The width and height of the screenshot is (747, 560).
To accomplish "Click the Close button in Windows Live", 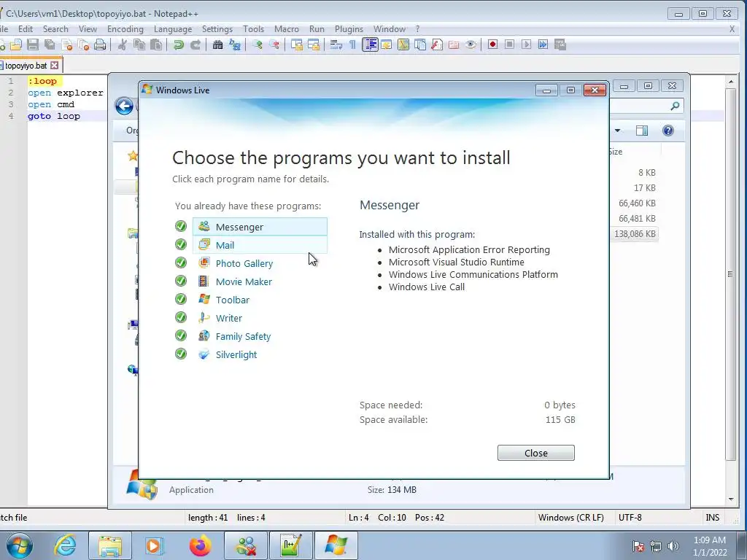I will coord(536,453).
